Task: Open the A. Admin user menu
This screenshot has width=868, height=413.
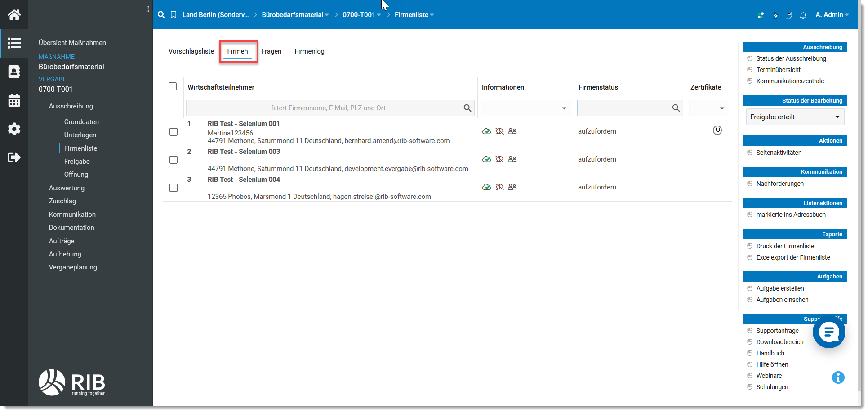Action: point(832,15)
